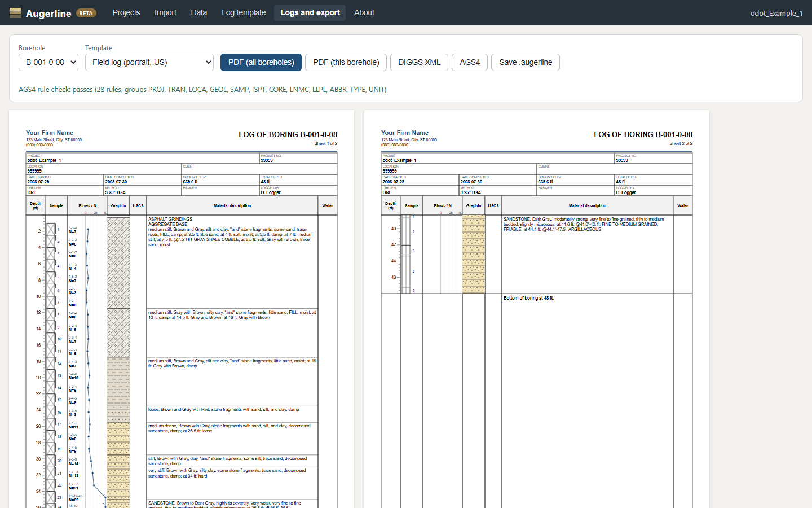
Task: Export PDF for all boreholes
Action: click(261, 62)
